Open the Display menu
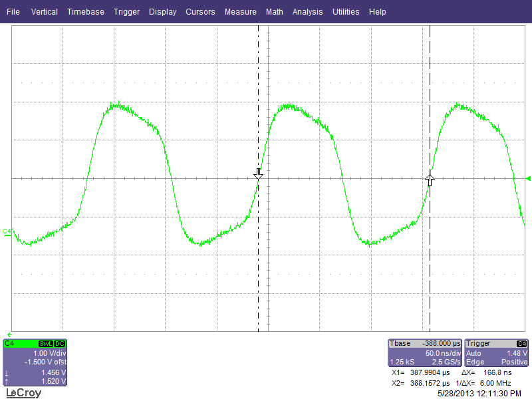Screen dimensions: 532x399 coord(162,12)
